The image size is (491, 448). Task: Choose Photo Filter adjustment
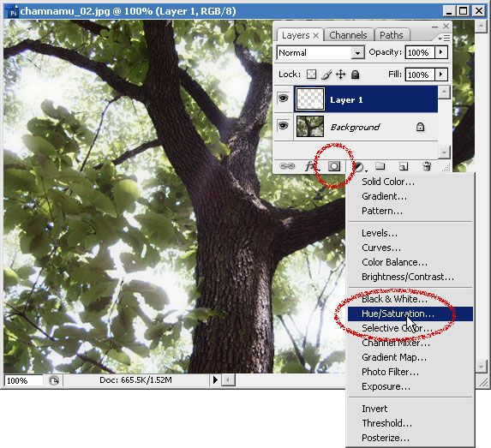(410, 372)
